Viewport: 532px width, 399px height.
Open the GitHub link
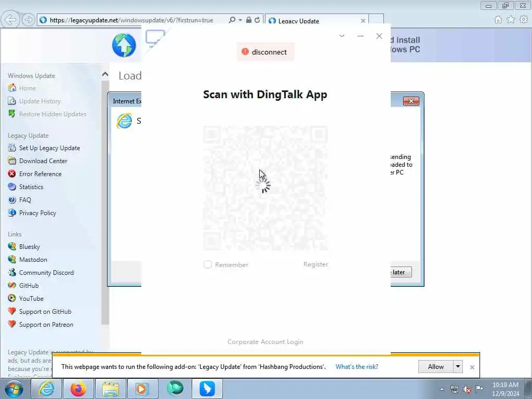[29, 286]
